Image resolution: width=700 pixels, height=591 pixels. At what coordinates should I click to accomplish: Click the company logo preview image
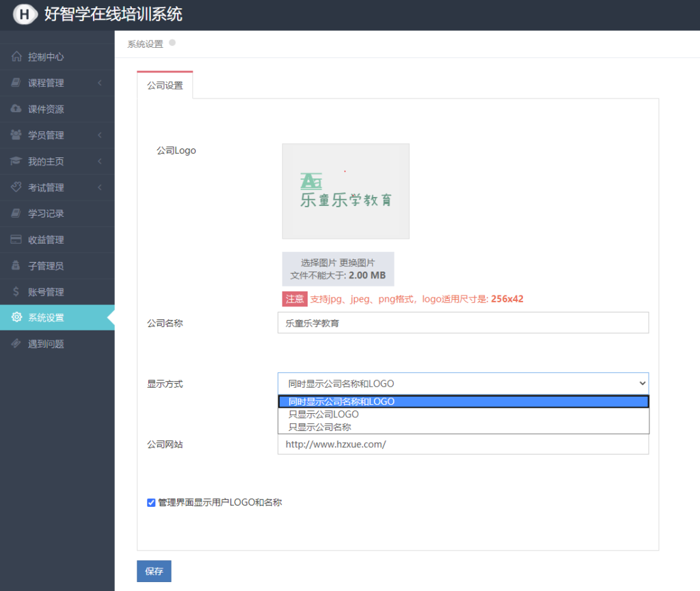point(345,192)
